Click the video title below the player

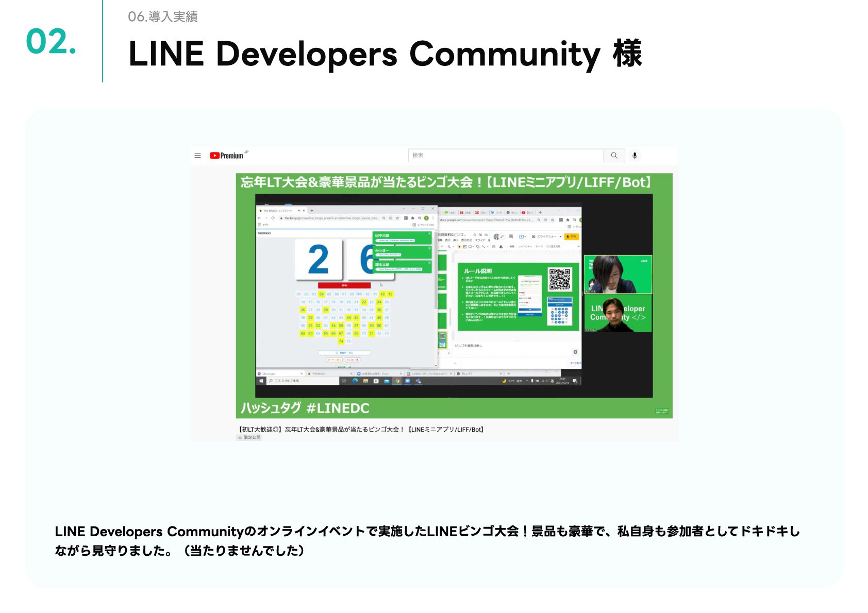coord(360,429)
